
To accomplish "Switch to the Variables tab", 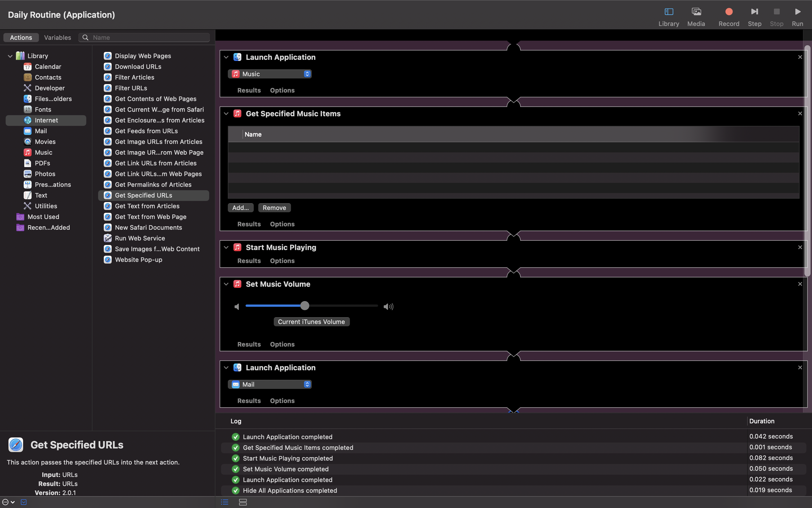I will pos(58,38).
